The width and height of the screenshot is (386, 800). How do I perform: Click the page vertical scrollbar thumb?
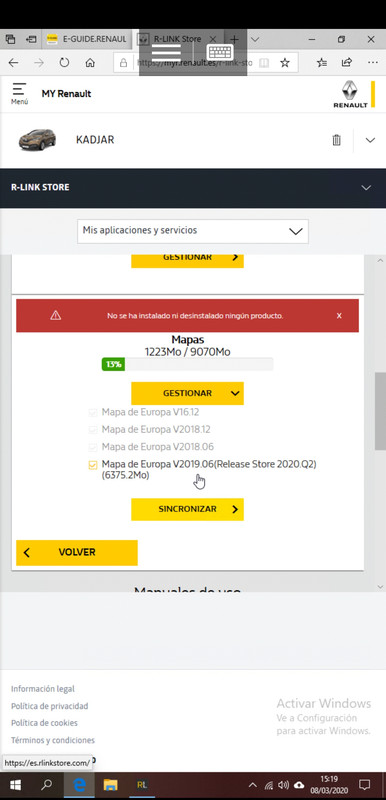(380, 411)
